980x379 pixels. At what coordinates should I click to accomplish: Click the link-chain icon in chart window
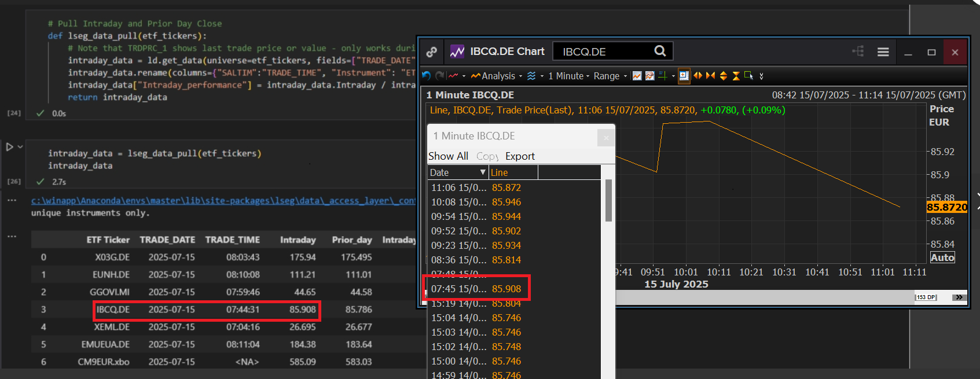point(431,52)
